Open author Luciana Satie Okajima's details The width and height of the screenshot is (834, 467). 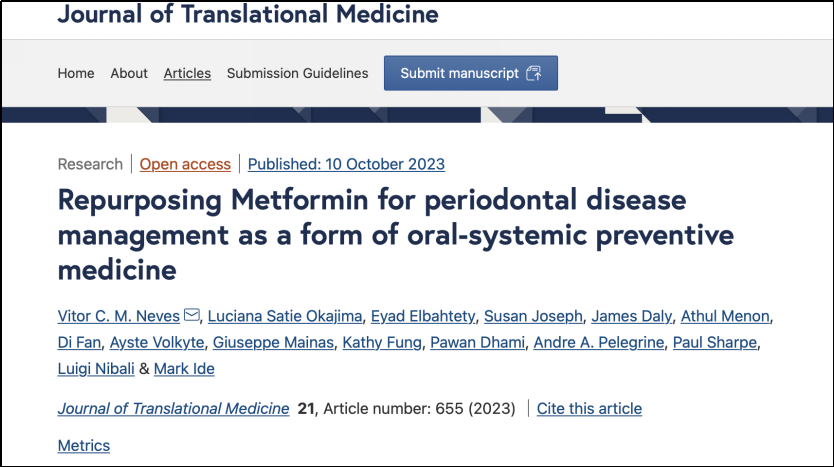click(285, 316)
